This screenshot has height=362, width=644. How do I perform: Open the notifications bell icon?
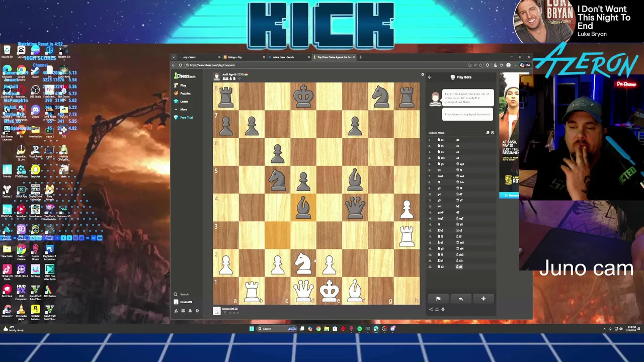click(x=190, y=311)
